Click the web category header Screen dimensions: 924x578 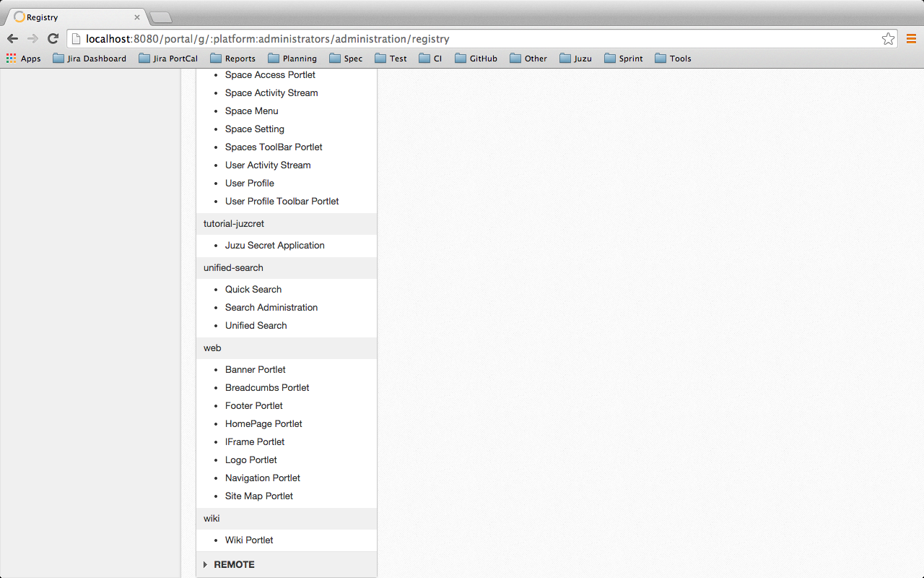(x=287, y=348)
